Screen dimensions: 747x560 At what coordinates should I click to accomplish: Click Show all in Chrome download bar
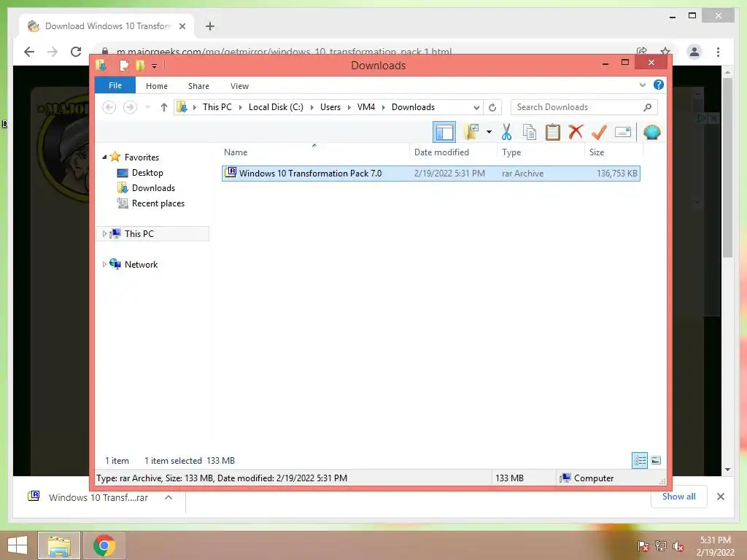(x=679, y=497)
